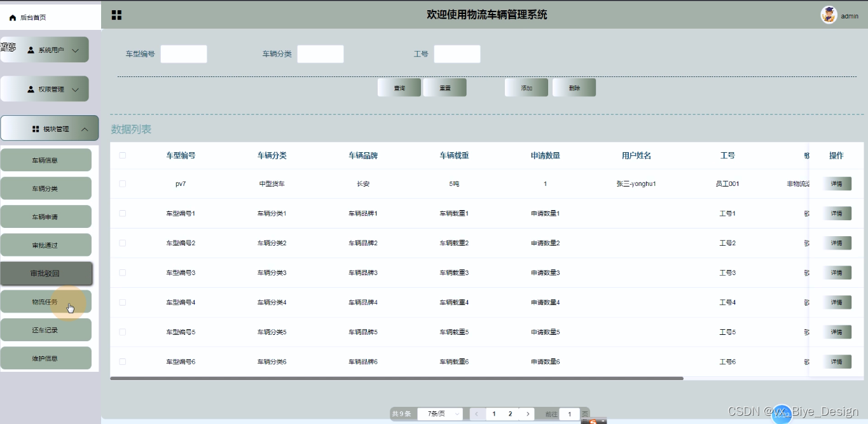Click the 张三-yonghu1 cell

[x=637, y=184]
